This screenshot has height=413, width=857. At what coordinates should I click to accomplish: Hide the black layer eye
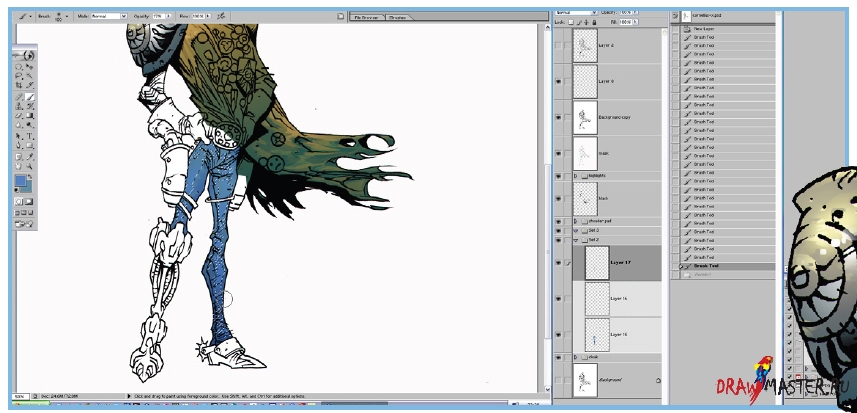click(x=558, y=198)
